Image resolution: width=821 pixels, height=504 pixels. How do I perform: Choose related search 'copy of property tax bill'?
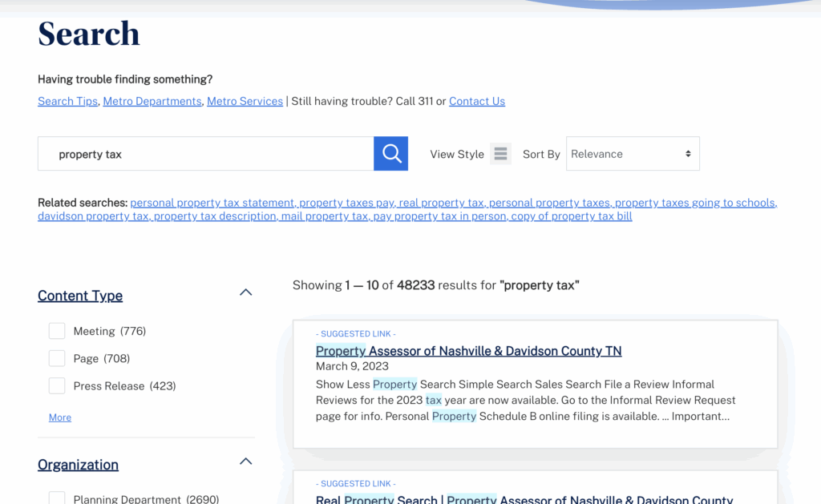tap(572, 216)
